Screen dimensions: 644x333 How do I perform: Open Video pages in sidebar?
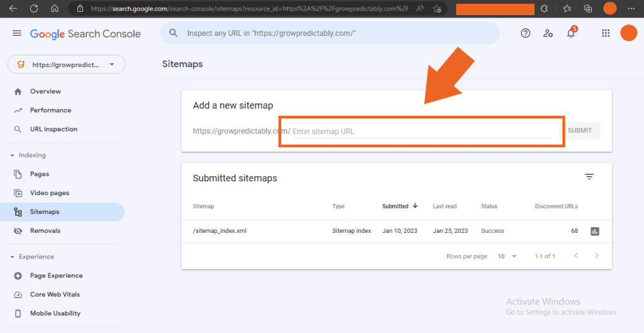49,193
